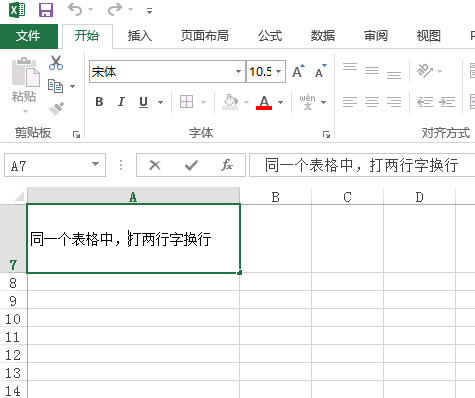Copy selection with the copy icon
This screenshot has width=475, height=398.
pos(55,86)
